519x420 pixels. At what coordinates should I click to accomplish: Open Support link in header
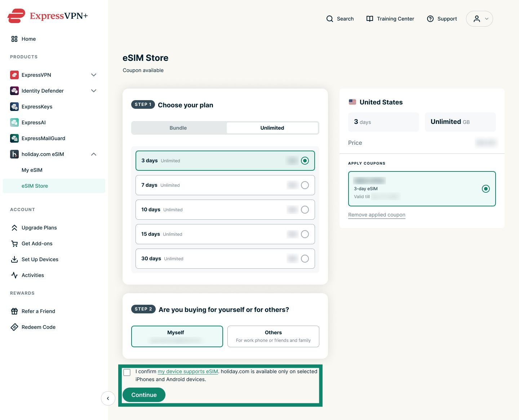442,19
